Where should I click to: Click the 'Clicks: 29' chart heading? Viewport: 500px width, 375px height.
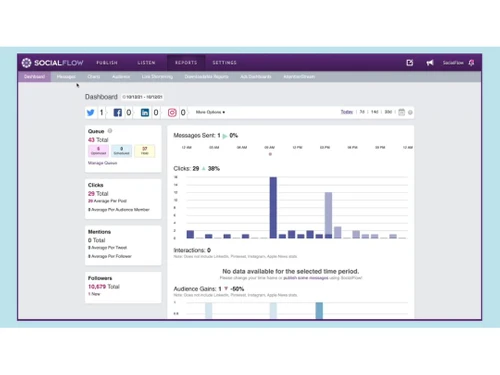tap(186, 168)
